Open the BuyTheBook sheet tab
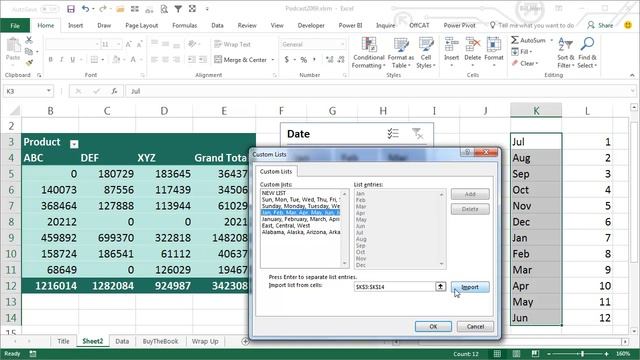640x360 pixels. 160,341
